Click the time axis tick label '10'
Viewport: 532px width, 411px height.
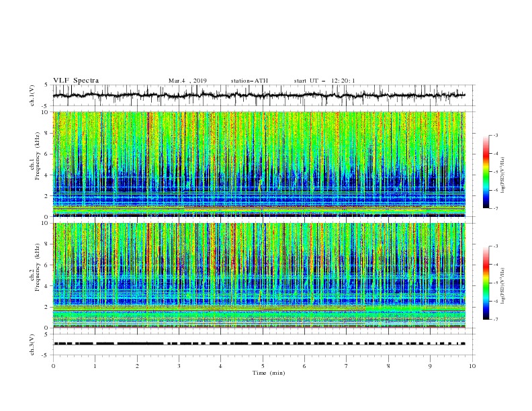[x=472, y=366]
